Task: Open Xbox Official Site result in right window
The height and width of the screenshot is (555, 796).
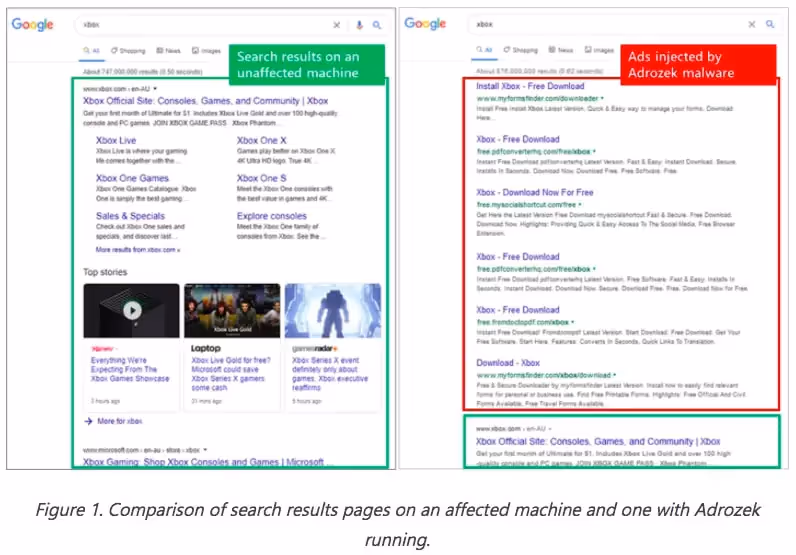Action: pyautogui.click(x=598, y=441)
